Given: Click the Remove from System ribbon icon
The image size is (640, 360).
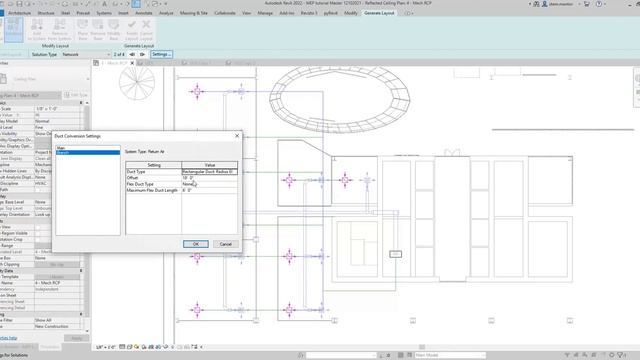Looking at the screenshot, I should tap(60, 29).
